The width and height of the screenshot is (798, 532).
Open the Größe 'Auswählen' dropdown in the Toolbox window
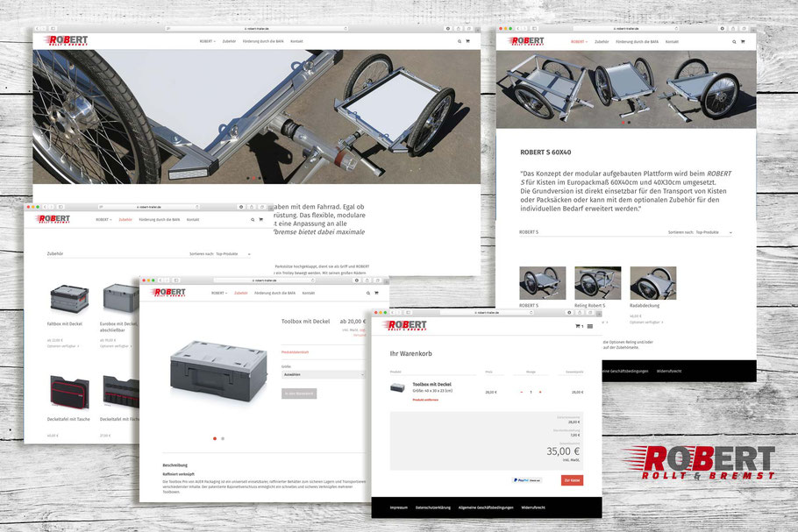coord(324,375)
